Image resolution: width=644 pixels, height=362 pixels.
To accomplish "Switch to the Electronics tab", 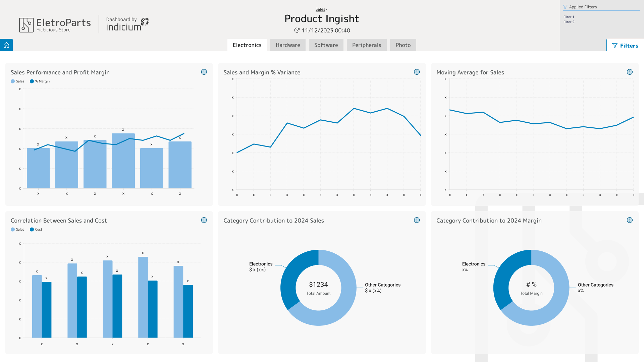I will click(x=247, y=45).
